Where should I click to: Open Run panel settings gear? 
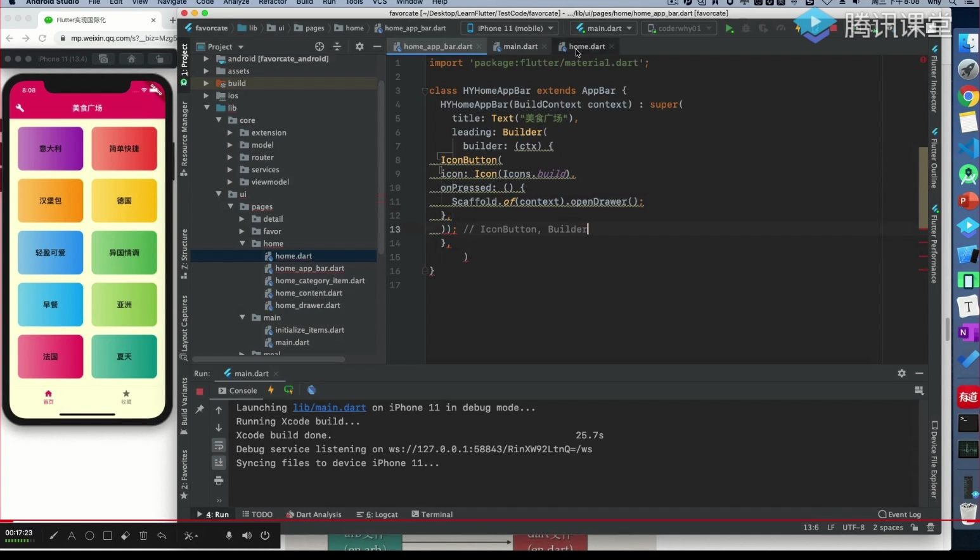[x=901, y=373]
